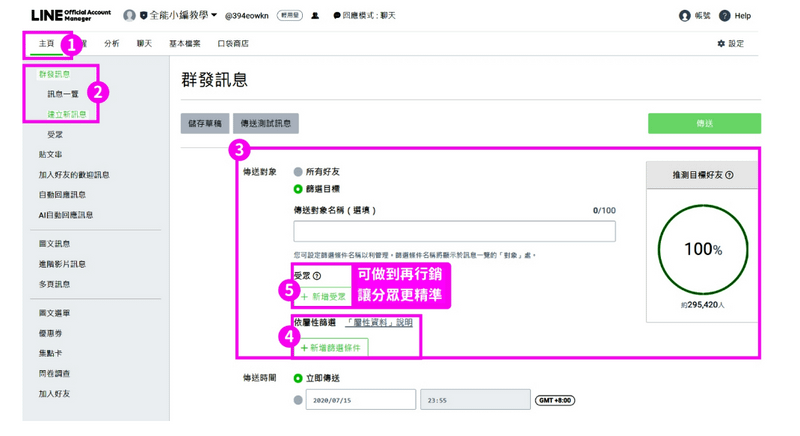Click the 儲存草稿 button
The image size is (800, 436).
205,123
